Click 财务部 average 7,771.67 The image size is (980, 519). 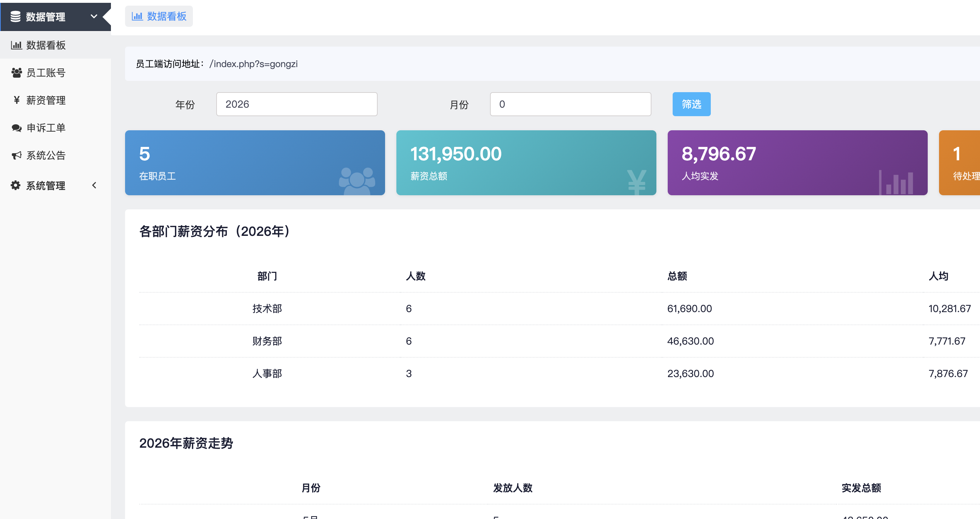(x=947, y=341)
